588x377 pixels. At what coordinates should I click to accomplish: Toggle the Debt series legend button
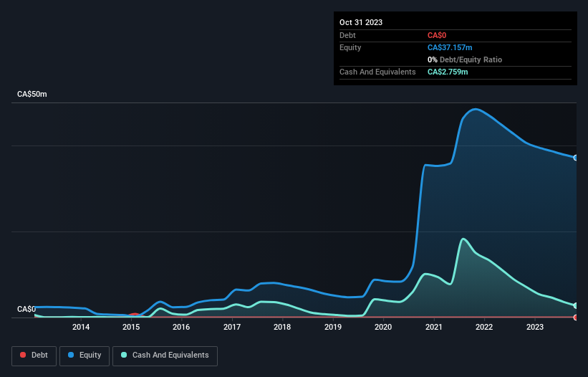[34, 355]
